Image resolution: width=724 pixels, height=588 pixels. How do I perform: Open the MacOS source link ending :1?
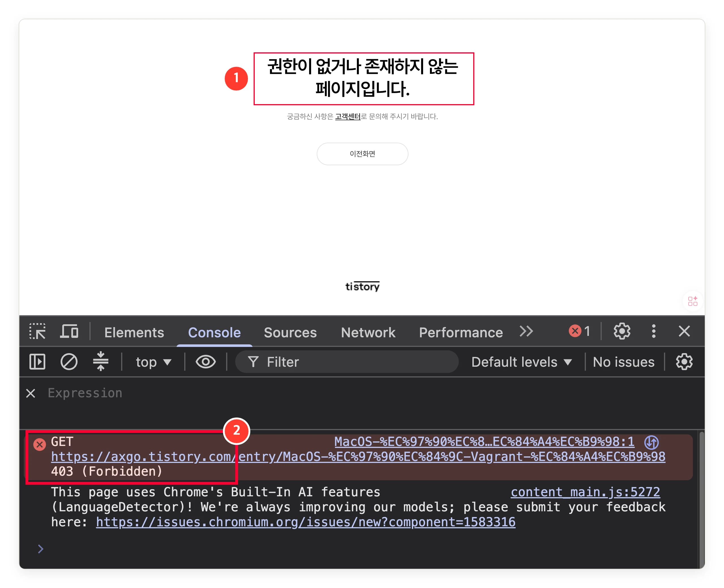pos(484,442)
